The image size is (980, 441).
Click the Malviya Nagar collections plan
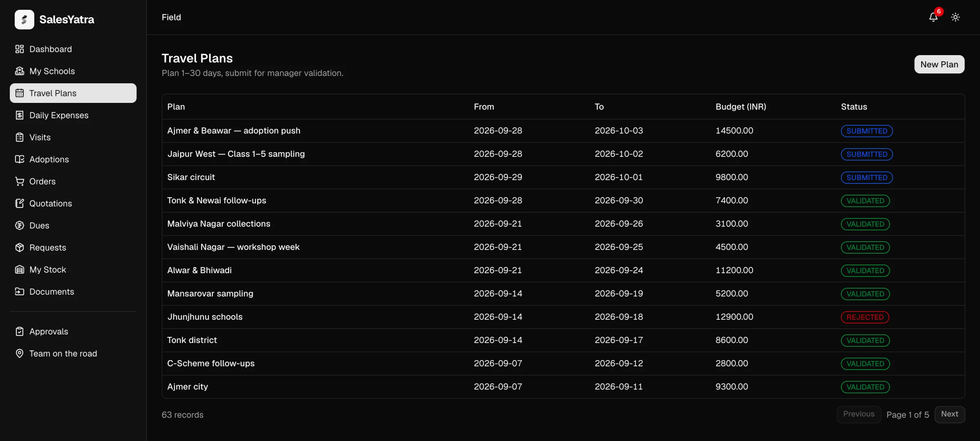(563, 224)
